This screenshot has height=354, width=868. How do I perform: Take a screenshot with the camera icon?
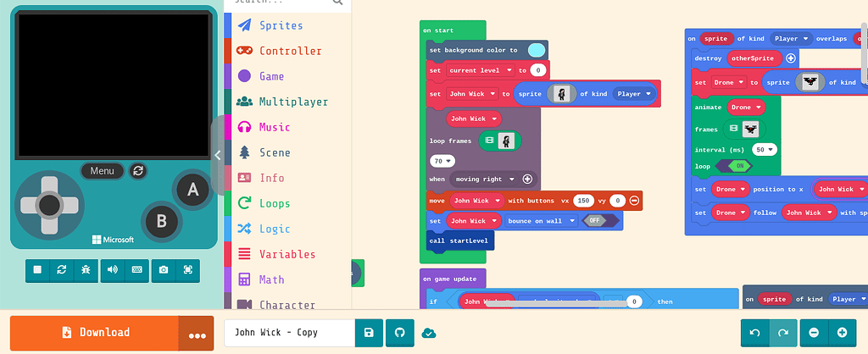tap(164, 270)
